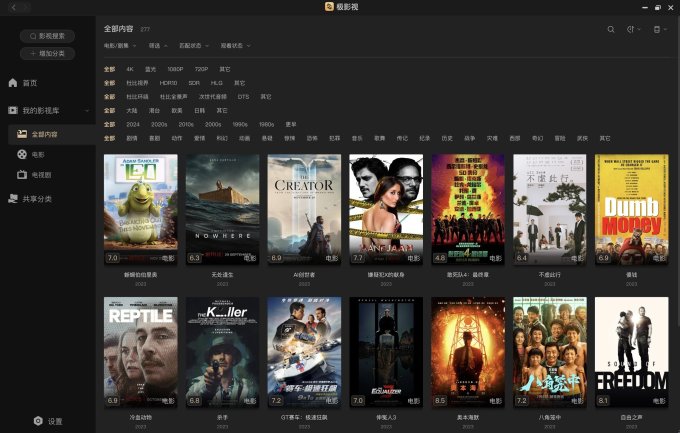Viewport: 680px width, 433px height.
Task: Collapse the 我的影视库 section chevron
Action: point(87,111)
